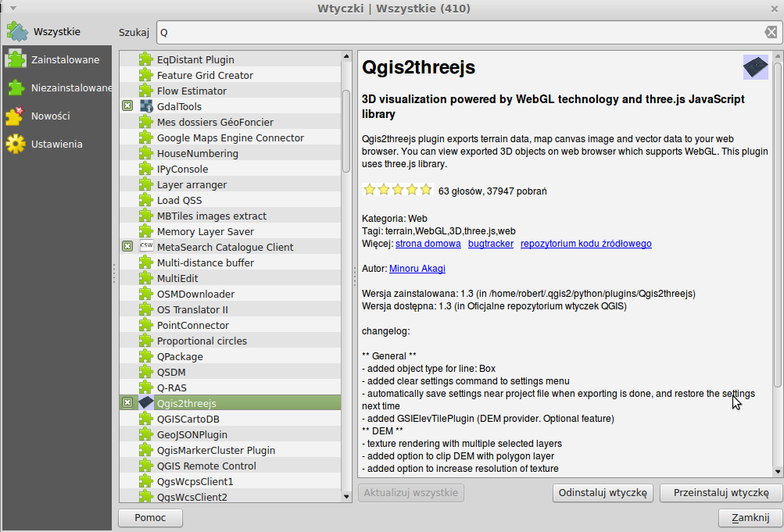The image size is (784, 532).
Task: Click the description pane scrollbar handle
Action: point(778,223)
